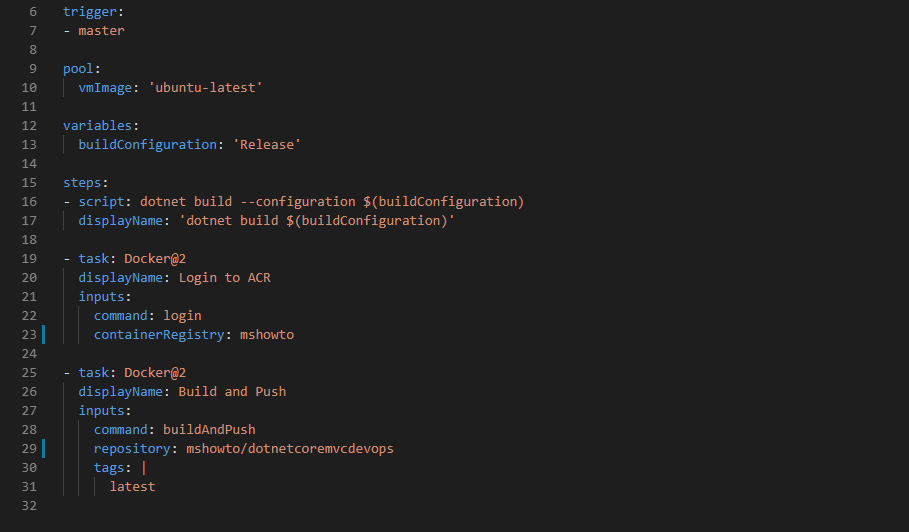Select the 'master' branch value
Viewport: 909px width, 532px height.
[x=101, y=31]
